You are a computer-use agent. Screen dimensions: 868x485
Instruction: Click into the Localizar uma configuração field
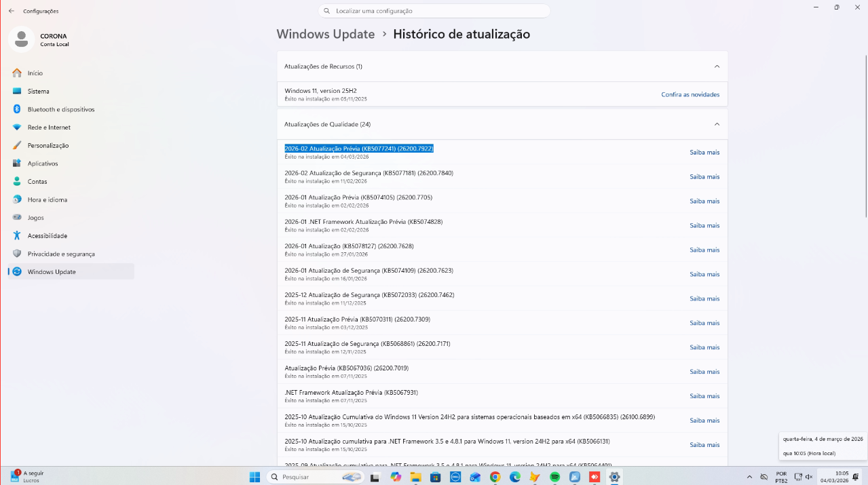pyautogui.click(x=434, y=11)
